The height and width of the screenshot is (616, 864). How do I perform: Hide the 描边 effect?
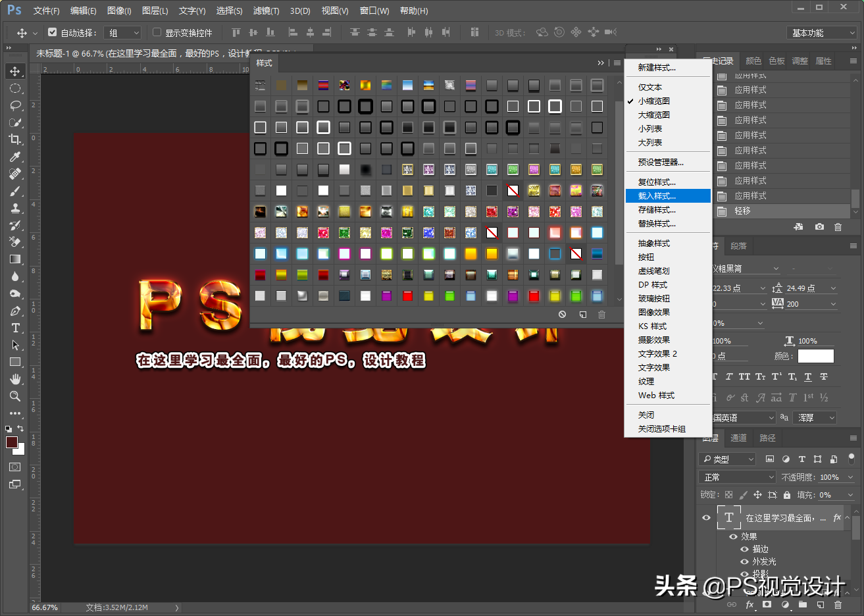point(745,549)
